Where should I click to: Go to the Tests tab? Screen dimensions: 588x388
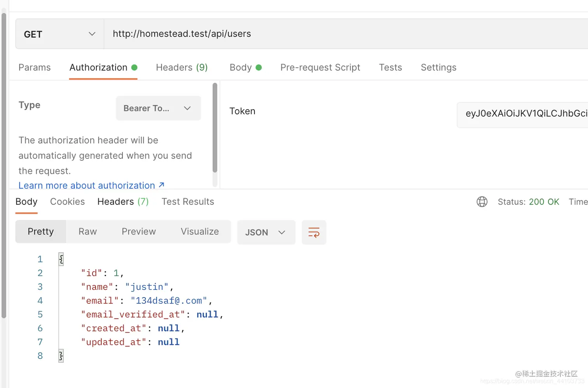point(390,67)
